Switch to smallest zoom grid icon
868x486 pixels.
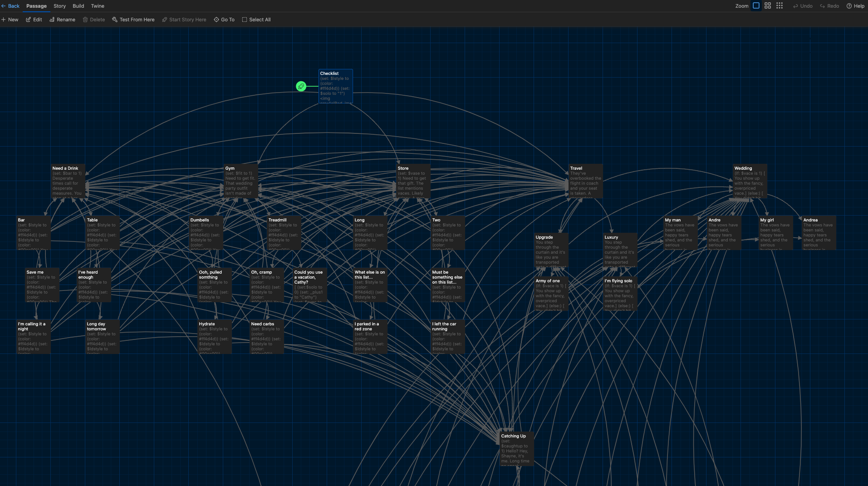780,6
